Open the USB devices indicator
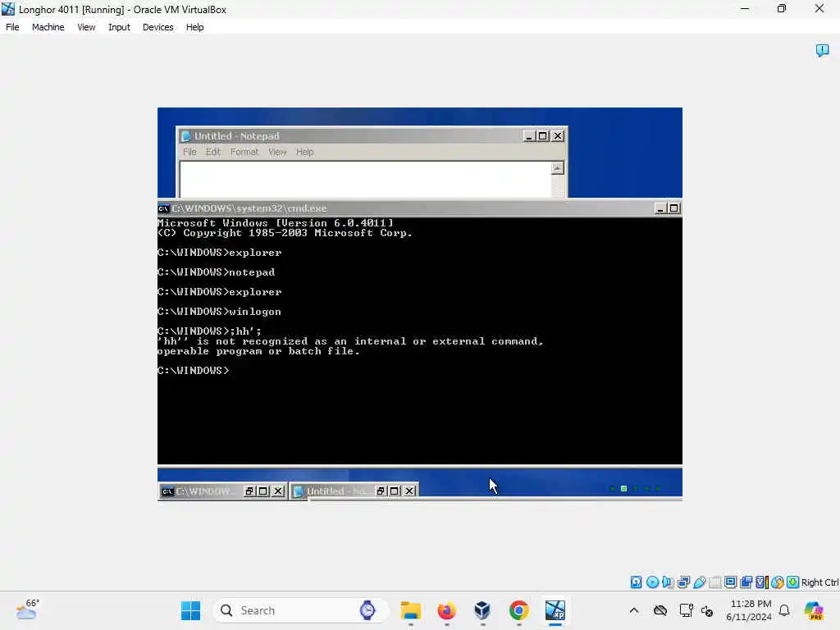 coord(699,582)
